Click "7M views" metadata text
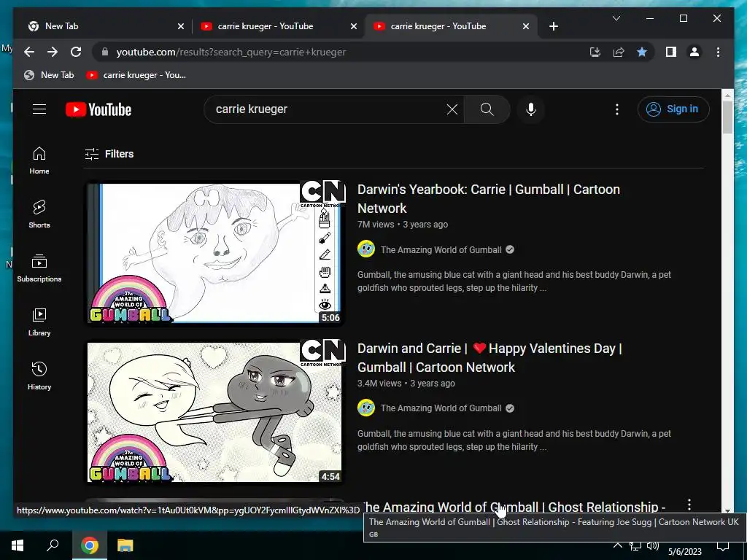 (x=376, y=225)
